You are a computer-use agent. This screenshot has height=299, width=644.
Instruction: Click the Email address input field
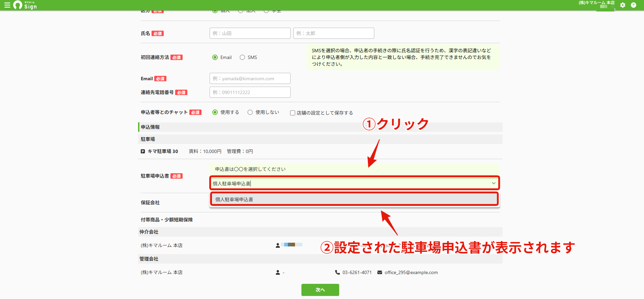pyautogui.click(x=250, y=79)
